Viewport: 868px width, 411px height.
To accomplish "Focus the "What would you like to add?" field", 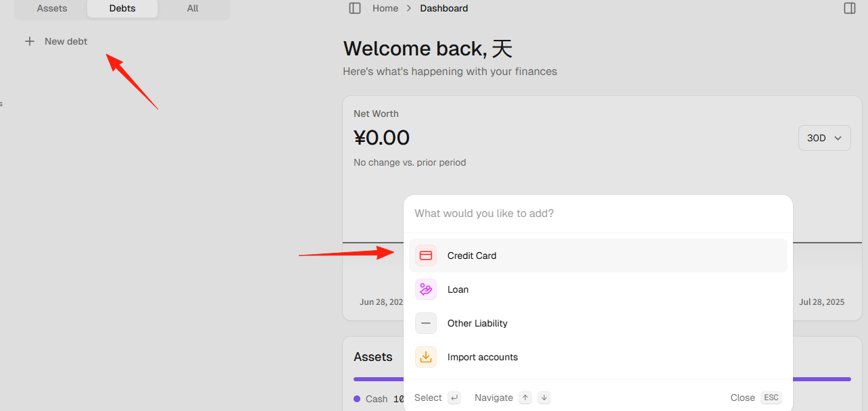I will click(x=598, y=214).
